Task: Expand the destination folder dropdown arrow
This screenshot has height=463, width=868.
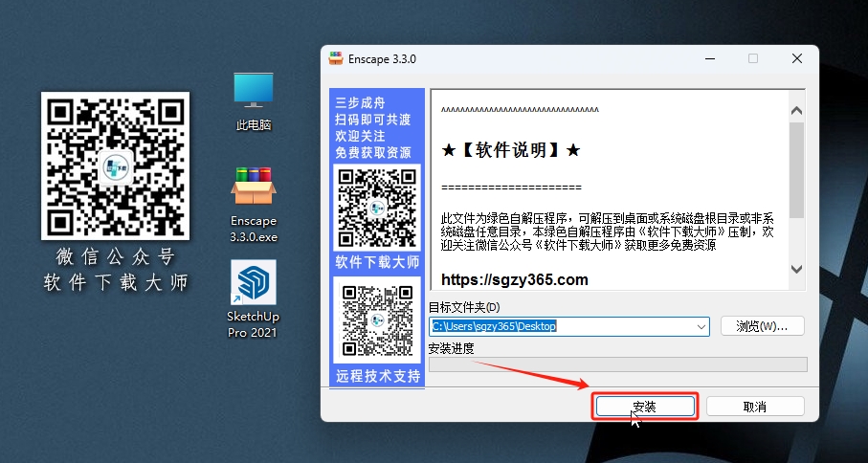Action: coord(701,327)
